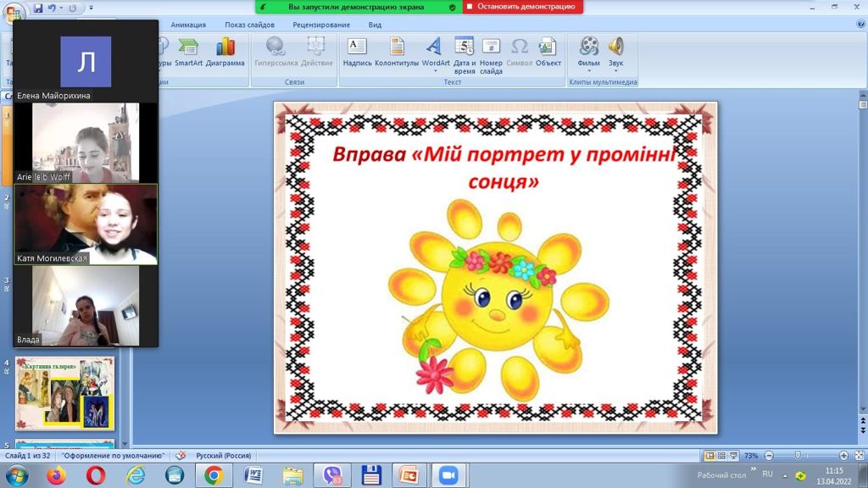The image size is (868, 488).
Task: Open the RU language indicator in tray
Action: pos(767,474)
